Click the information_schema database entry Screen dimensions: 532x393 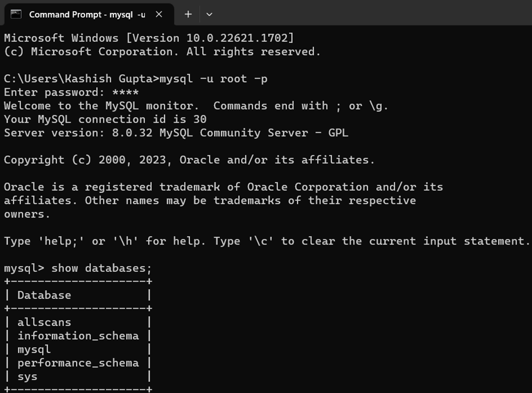click(78, 336)
